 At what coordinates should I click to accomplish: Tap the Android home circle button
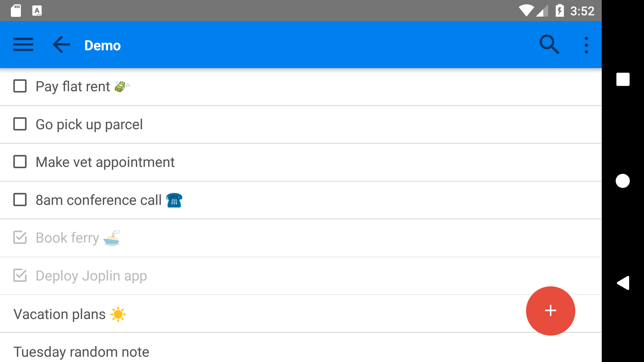[623, 181]
